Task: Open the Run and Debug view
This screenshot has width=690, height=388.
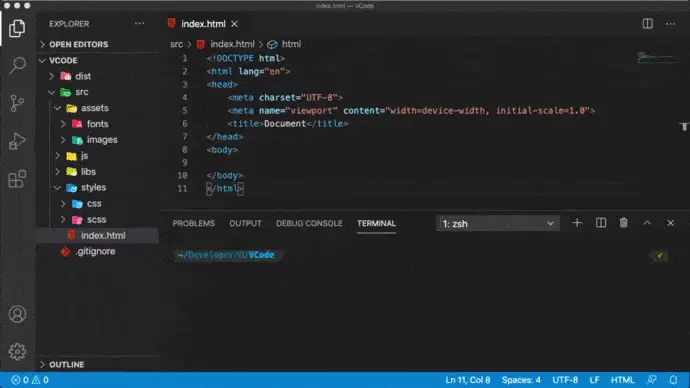Action: pos(17,141)
